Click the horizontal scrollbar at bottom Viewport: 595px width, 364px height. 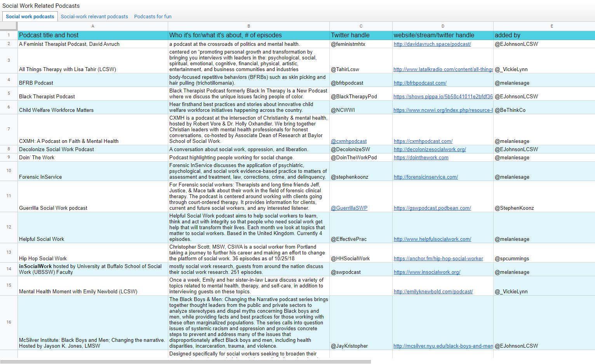pyautogui.click(x=185, y=362)
